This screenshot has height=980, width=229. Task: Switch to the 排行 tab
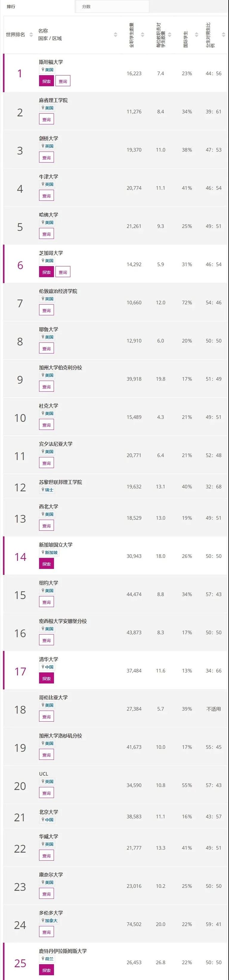[11, 7]
